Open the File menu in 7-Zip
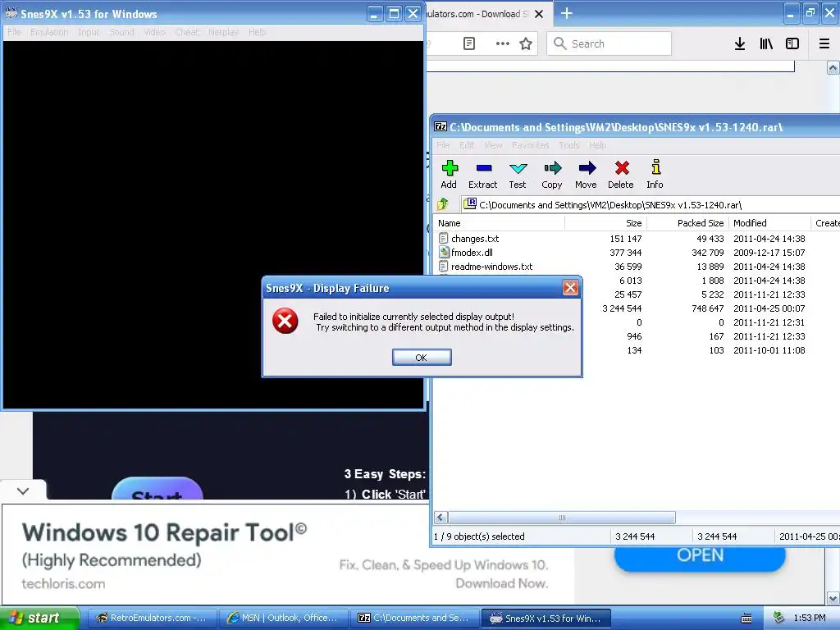The image size is (840, 630). (x=443, y=145)
